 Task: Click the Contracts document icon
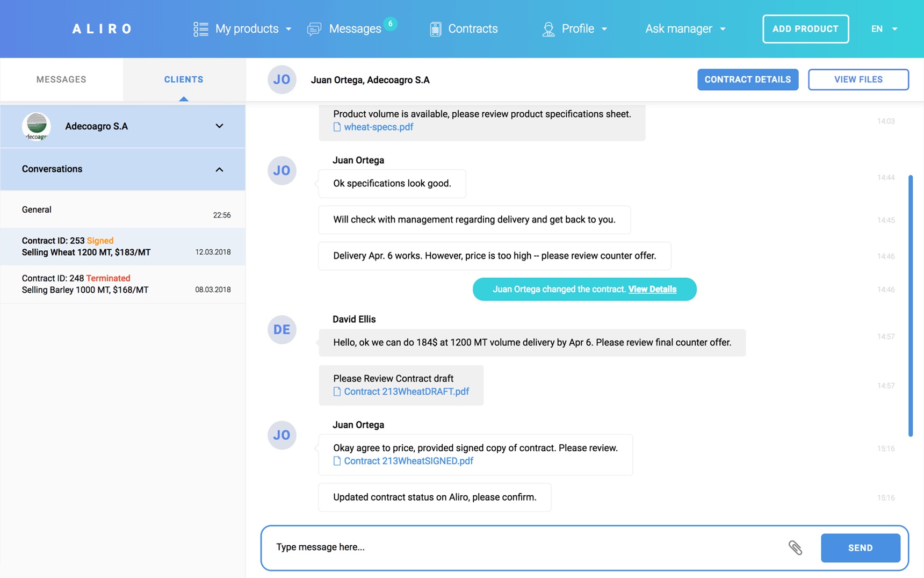coord(436,29)
